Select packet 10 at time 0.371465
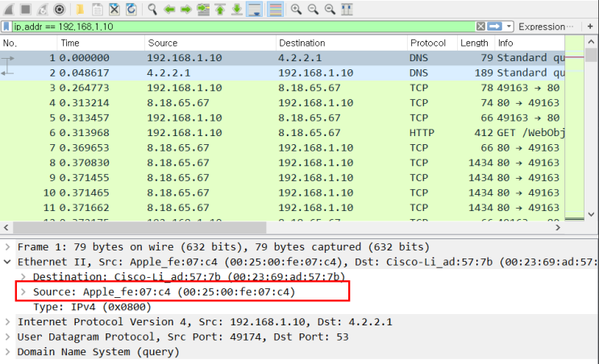 point(282,192)
